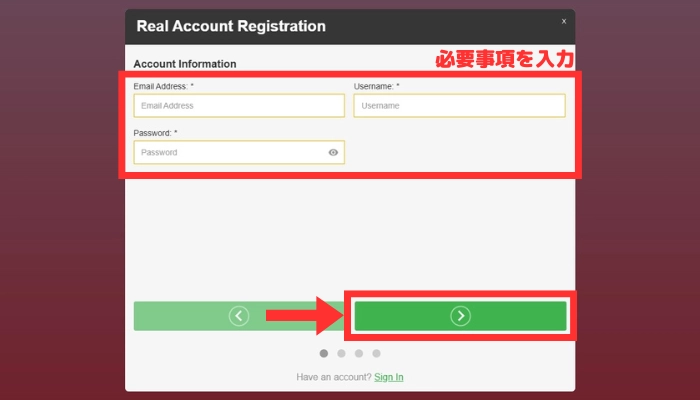This screenshot has width=700, height=400.
Task: Toggle password visibility with the eye icon
Action: pos(333,153)
